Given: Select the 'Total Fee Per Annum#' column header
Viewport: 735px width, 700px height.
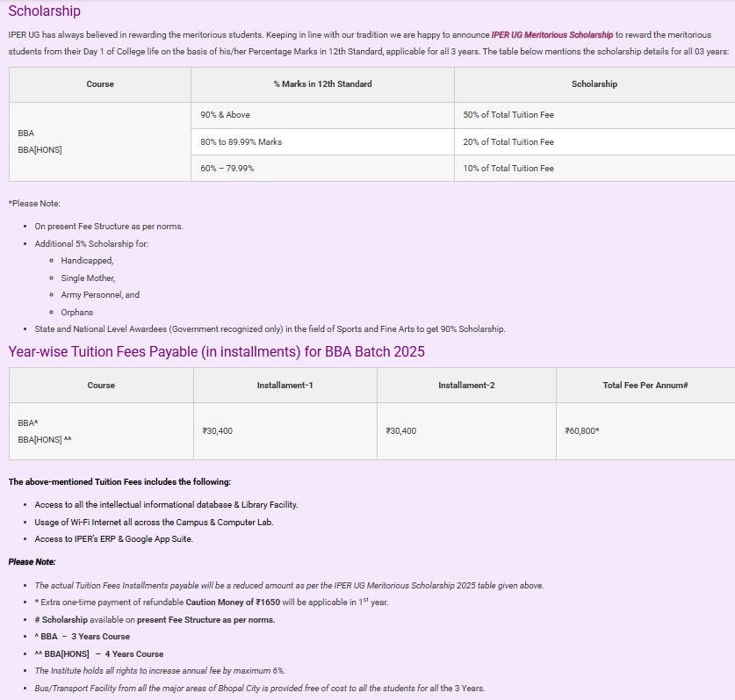Looking at the screenshot, I should (645, 386).
